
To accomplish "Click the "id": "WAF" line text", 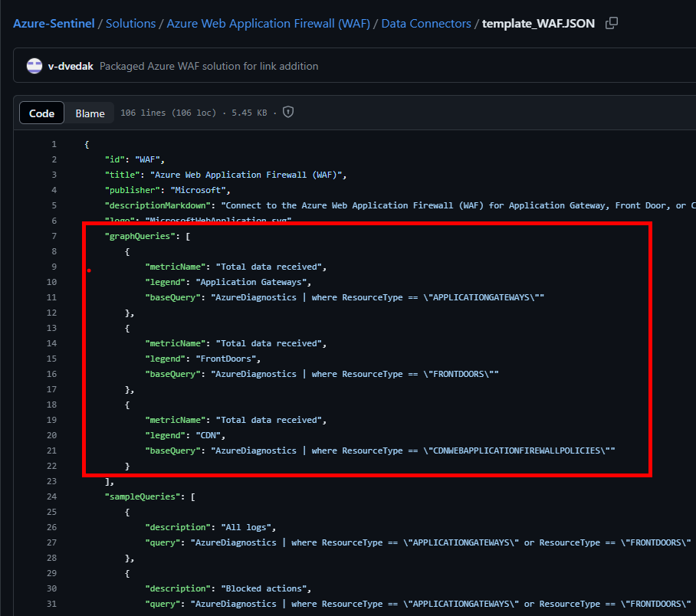I will pyautogui.click(x=135, y=159).
